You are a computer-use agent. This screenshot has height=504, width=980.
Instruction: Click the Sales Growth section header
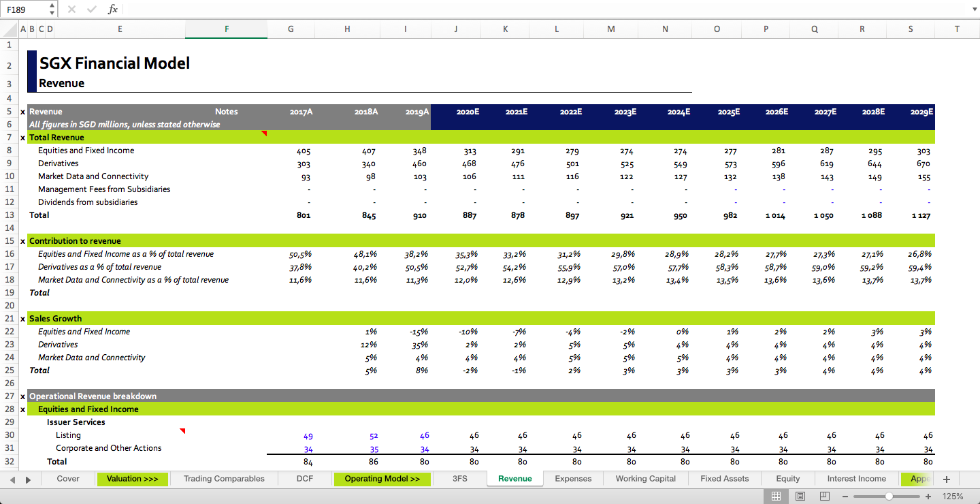click(x=55, y=319)
